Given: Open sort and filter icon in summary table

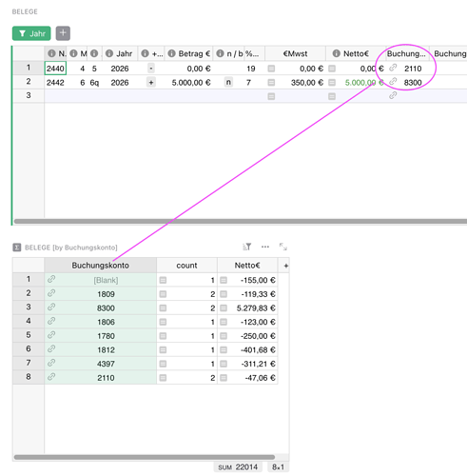Looking at the screenshot, I should [x=246, y=247].
